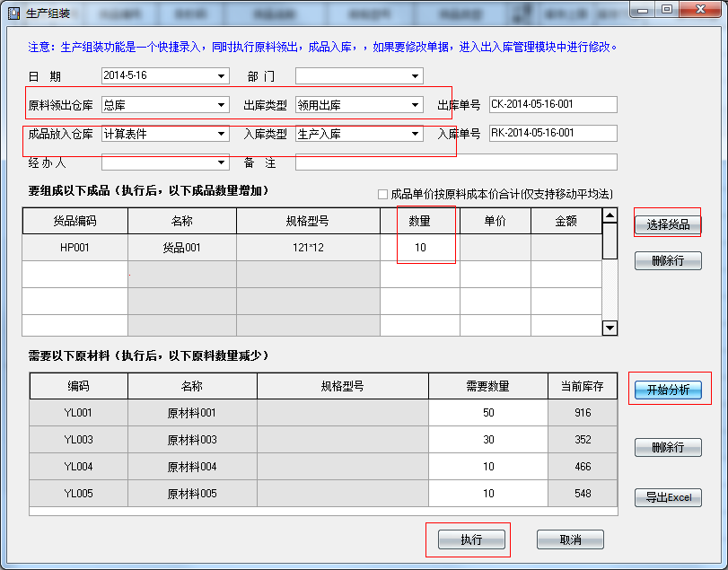Image resolution: width=728 pixels, height=570 pixels.
Task: Expand the 部门 dropdown list
Action: [415, 75]
